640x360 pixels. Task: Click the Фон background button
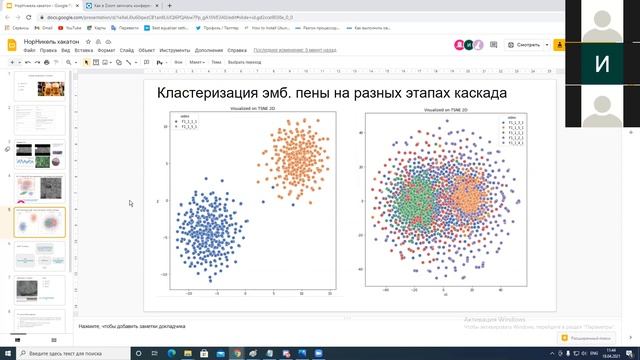[x=178, y=62]
